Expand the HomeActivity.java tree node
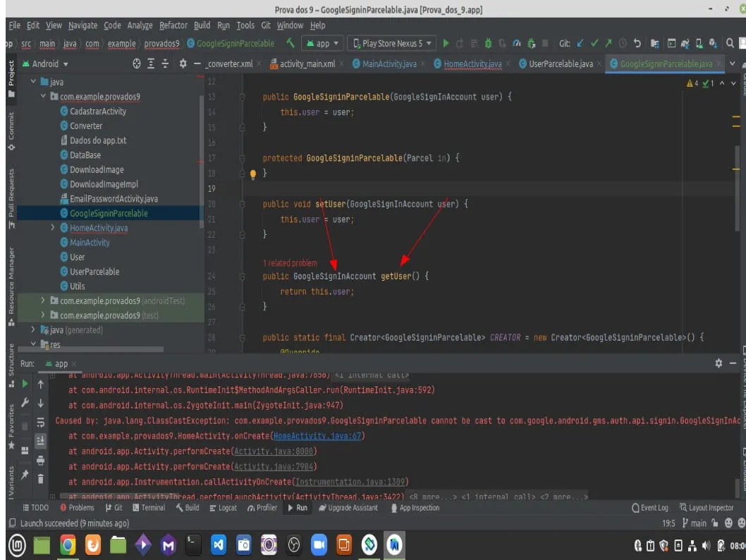Image resolution: width=746 pixels, height=560 pixels. (x=53, y=228)
